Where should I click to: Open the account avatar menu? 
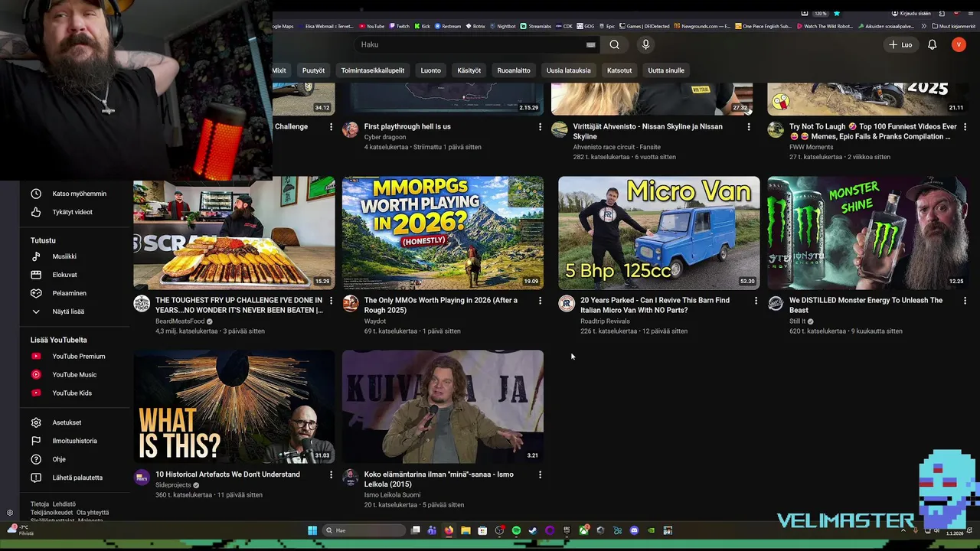[959, 44]
